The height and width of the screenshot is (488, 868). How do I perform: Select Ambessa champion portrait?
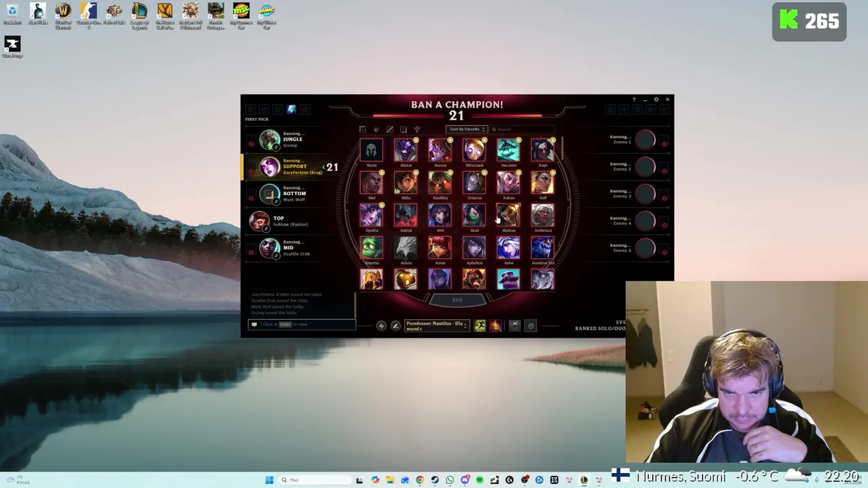click(x=542, y=215)
